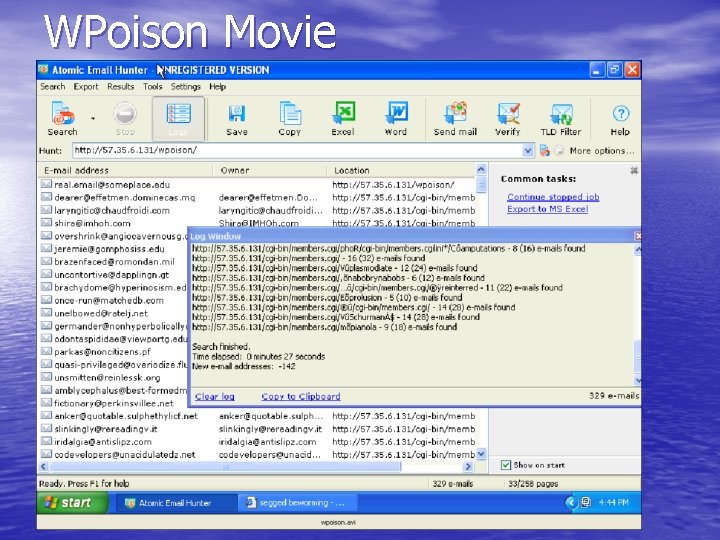Export results with the Excel icon
The image size is (720, 540).
click(343, 118)
